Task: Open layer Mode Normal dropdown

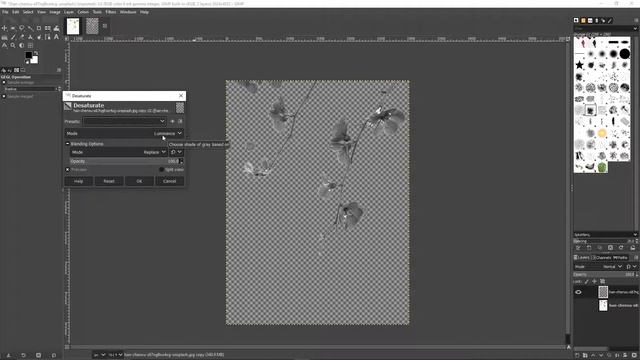Action: pos(599,267)
